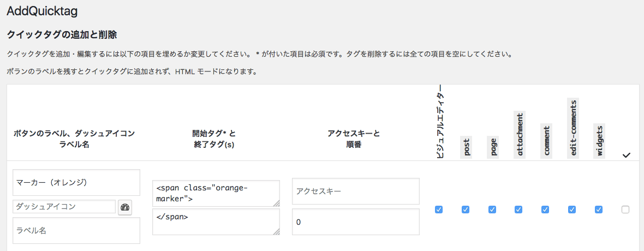Edit the start tag span orange-marker textarea
The width and height of the screenshot is (644, 251).
pyautogui.click(x=216, y=193)
